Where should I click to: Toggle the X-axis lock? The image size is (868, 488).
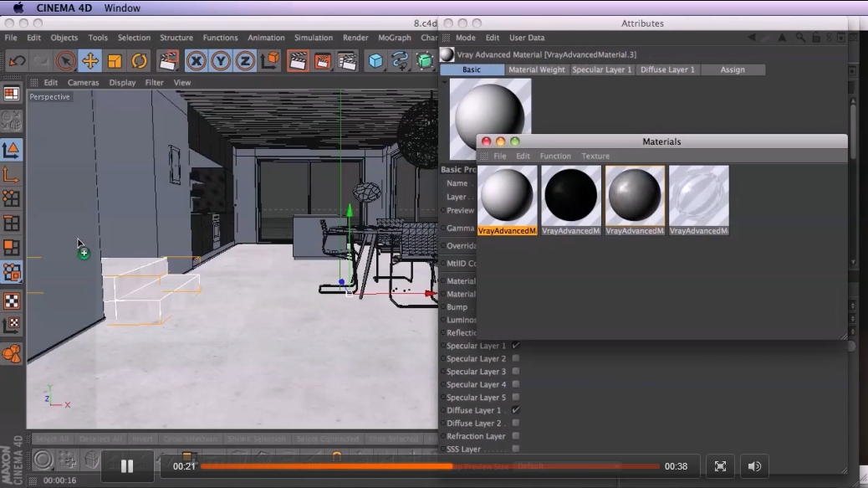click(196, 61)
